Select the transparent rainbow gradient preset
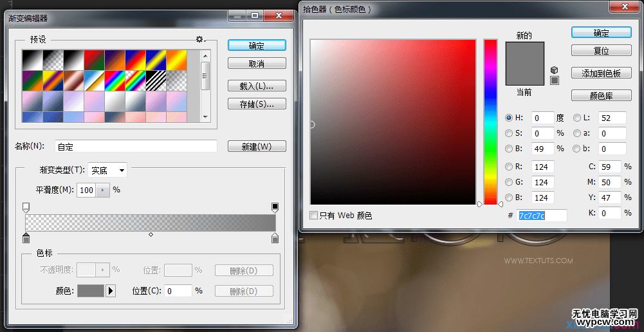Viewport: 644px width, 332px height. click(135, 80)
